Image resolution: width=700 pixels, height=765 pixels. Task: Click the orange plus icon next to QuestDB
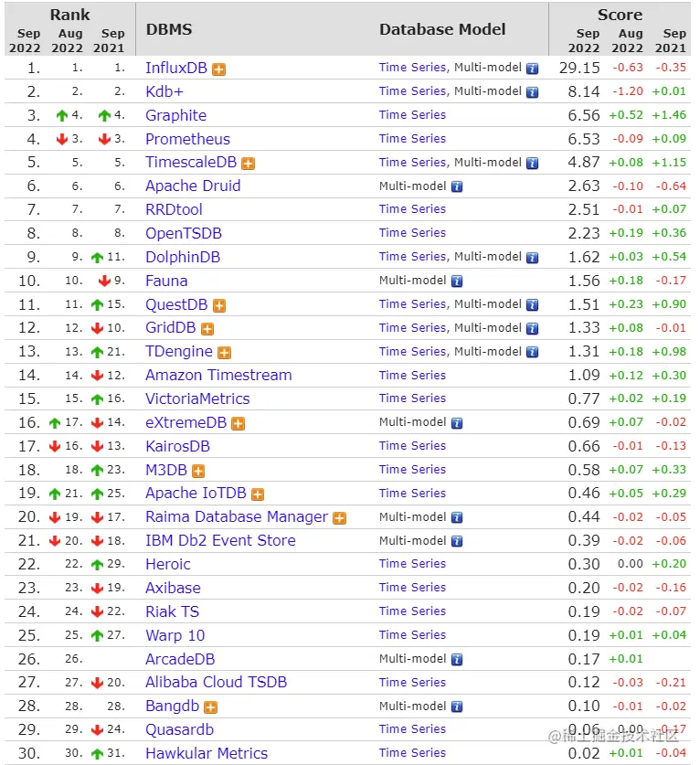[x=219, y=306]
